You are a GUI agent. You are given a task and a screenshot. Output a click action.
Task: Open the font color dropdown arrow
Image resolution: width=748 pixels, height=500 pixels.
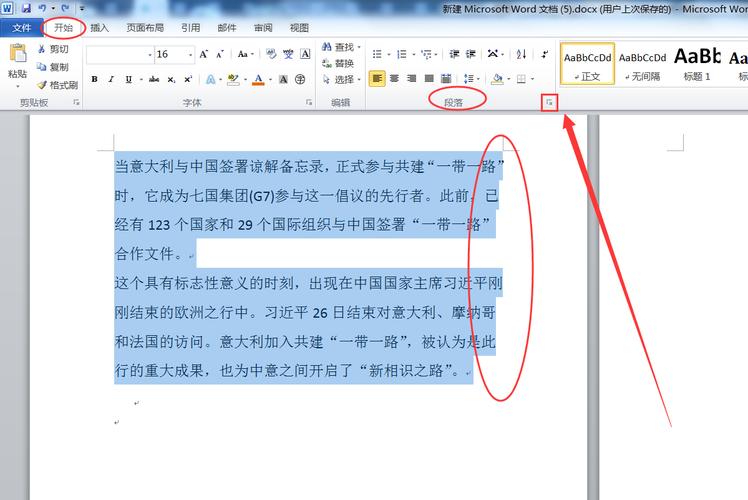pyautogui.click(x=270, y=79)
